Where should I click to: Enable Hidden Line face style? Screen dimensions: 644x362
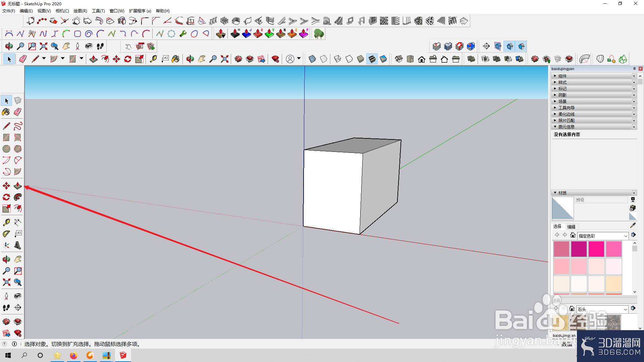coord(349,59)
